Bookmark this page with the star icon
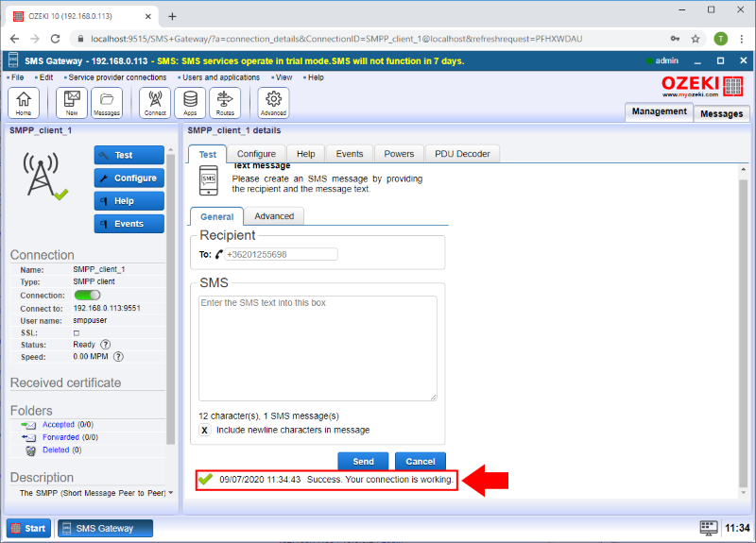The height and width of the screenshot is (543, 756). pos(696,39)
